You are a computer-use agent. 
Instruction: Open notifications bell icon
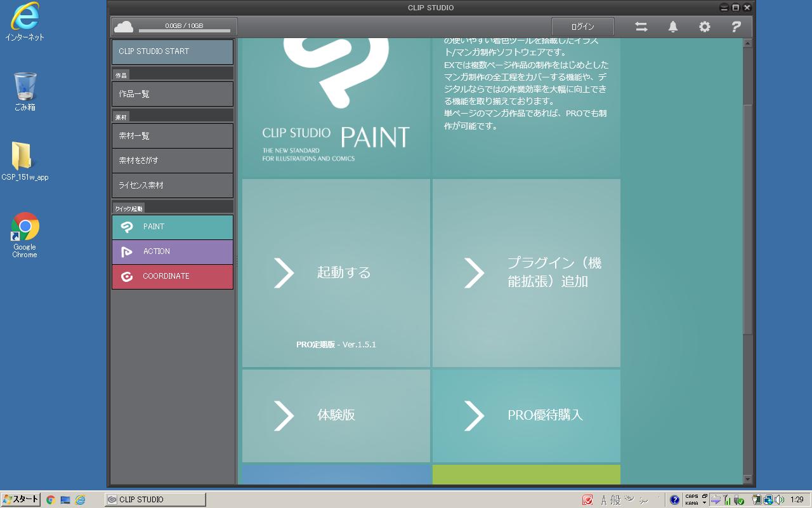[x=673, y=27]
